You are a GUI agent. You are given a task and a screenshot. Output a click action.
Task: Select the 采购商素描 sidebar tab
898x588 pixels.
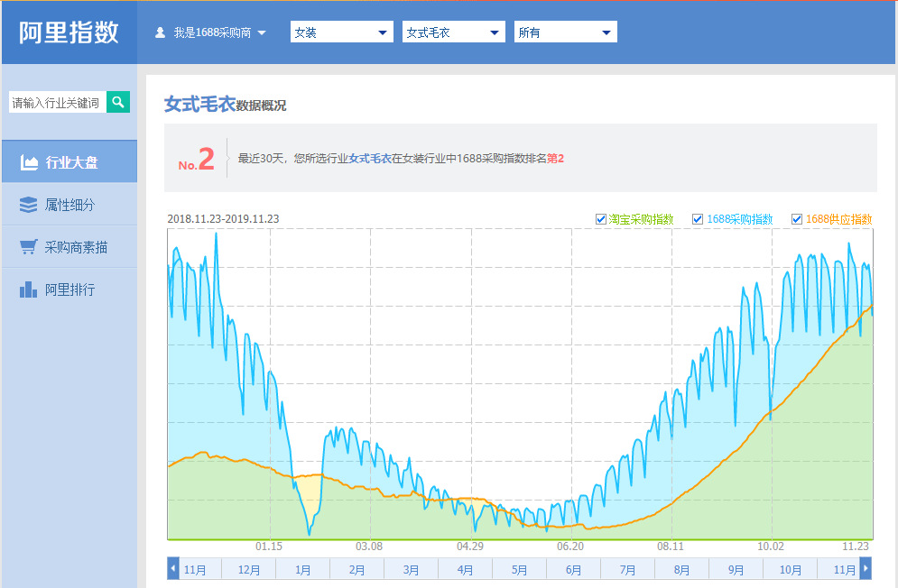point(69,247)
